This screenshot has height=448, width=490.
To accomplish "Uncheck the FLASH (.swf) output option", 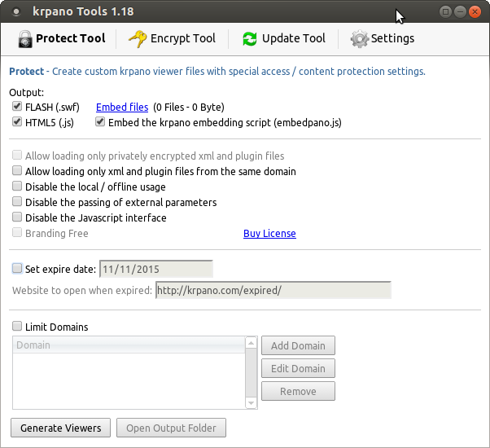I will coord(18,107).
